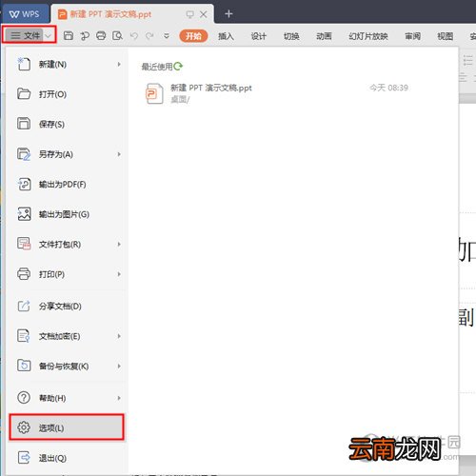This screenshot has width=476, height=476.
Task: Click the presentation display icon in document tab
Action: [x=189, y=14]
